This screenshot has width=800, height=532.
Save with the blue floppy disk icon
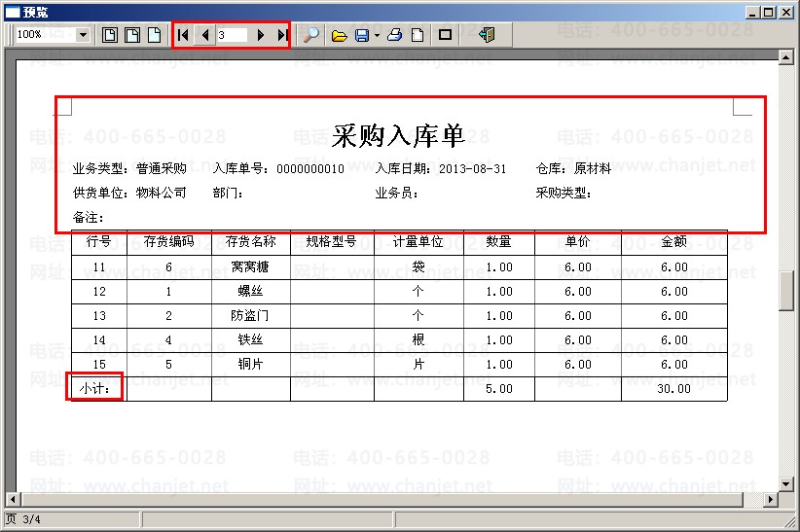point(362,35)
